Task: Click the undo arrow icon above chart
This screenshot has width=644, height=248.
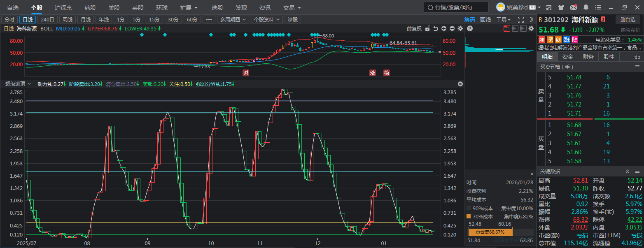Action: (436, 28)
